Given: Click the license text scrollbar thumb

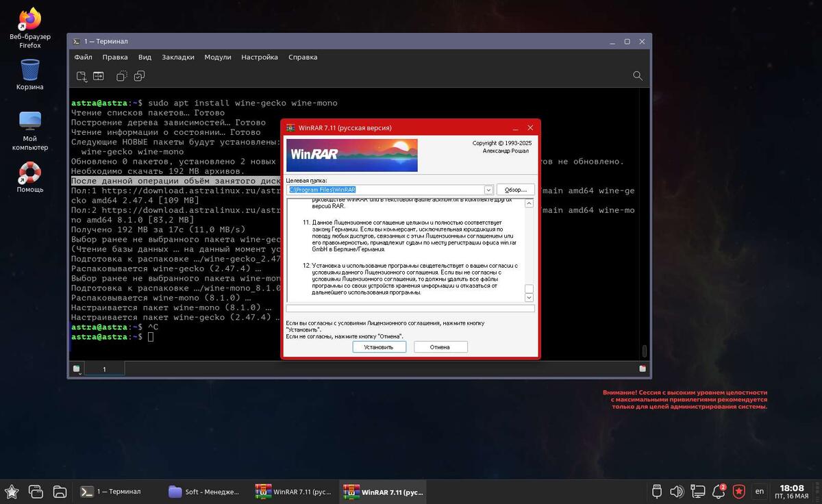Looking at the screenshot, I should coord(529,288).
